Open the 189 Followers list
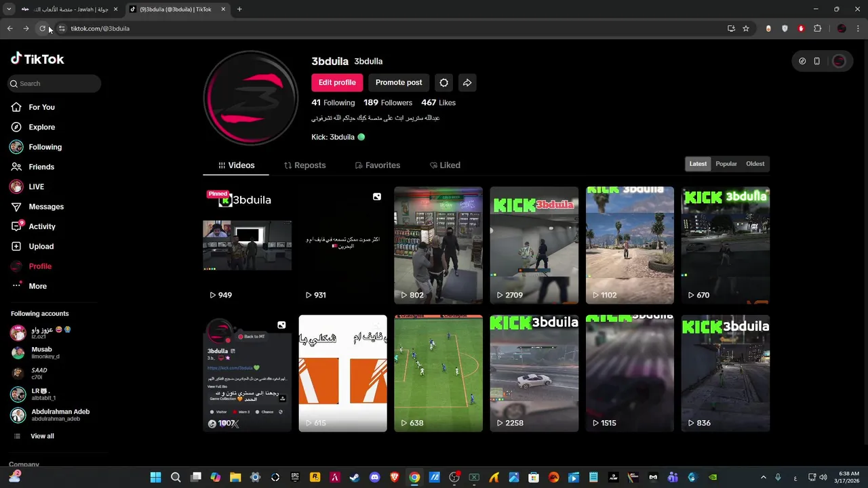The width and height of the screenshot is (868, 488). tap(388, 102)
